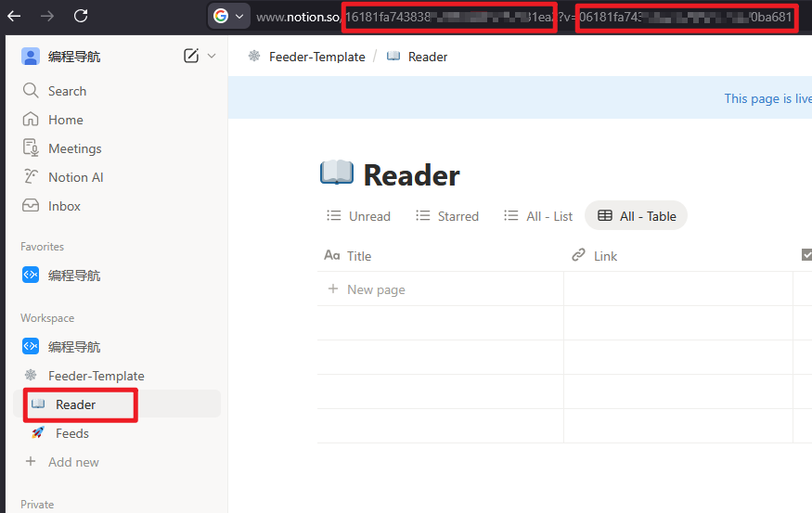This screenshot has height=513, width=812.
Task: Click the large Reader page book icon
Action: tap(337, 173)
